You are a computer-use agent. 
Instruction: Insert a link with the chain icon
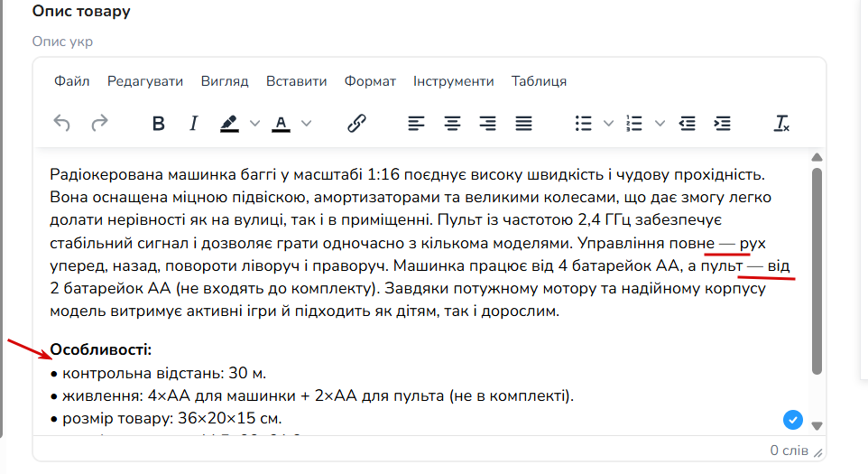[x=356, y=123]
